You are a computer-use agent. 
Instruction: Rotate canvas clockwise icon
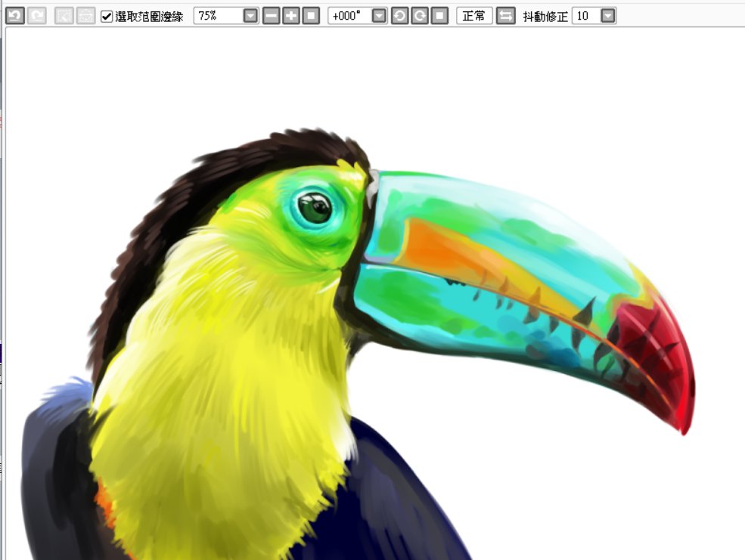[420, 16]
